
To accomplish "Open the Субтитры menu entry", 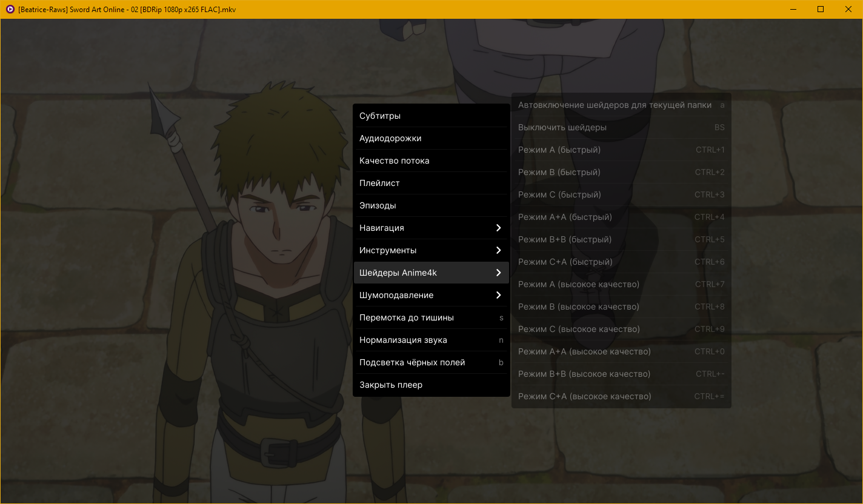I will click(x=431, y=116).
